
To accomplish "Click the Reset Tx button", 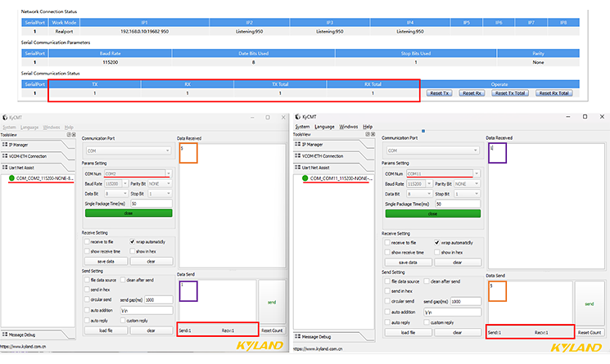I will pyautogui.click(x=439, y=93).
